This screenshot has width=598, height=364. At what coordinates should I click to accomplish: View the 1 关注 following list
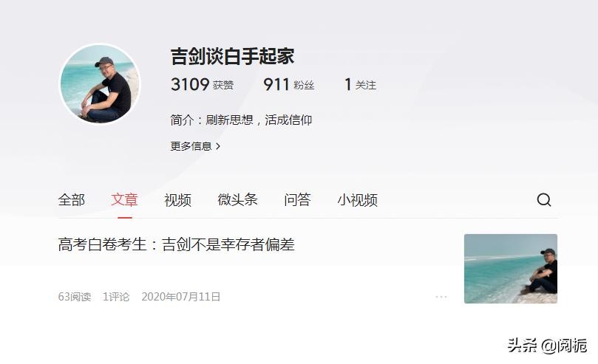[x=360, y=84]
